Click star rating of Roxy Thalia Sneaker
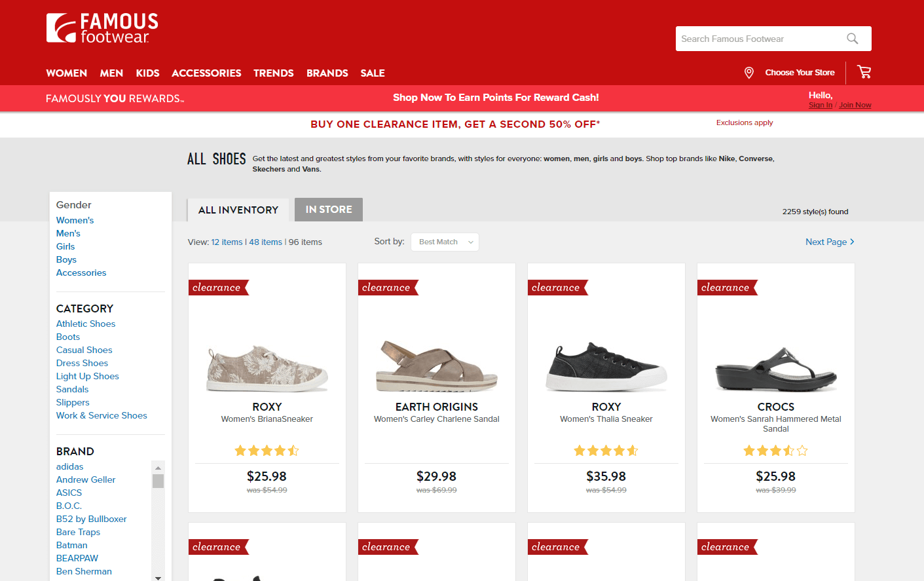 [x=606, y=451]
